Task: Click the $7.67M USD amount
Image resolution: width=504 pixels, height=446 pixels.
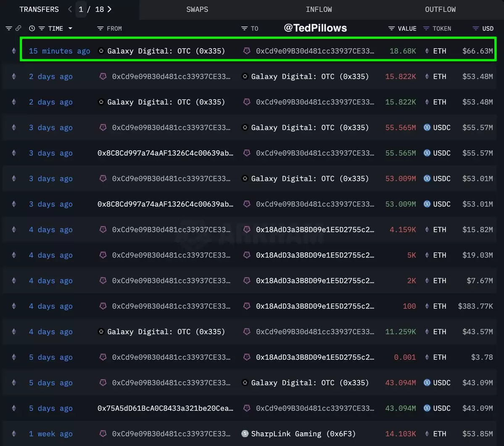Action: [x=480, y=281]
